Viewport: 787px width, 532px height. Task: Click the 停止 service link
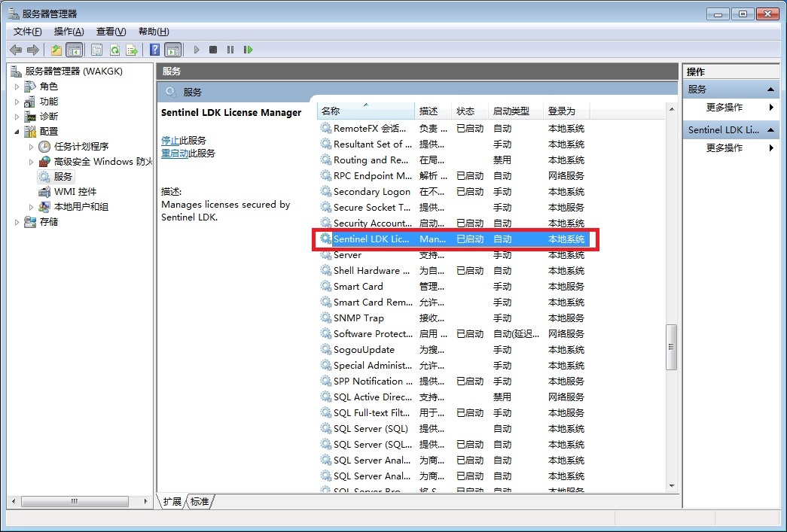(169, 140)
